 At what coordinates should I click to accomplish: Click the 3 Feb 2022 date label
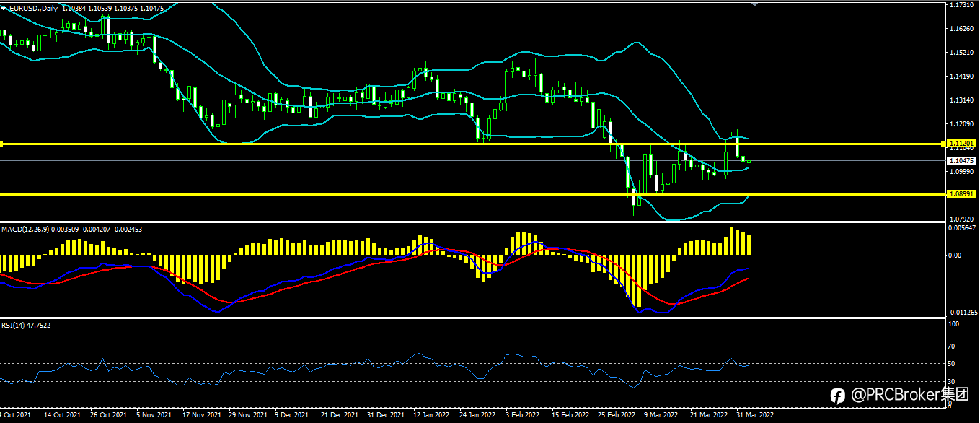524,415
